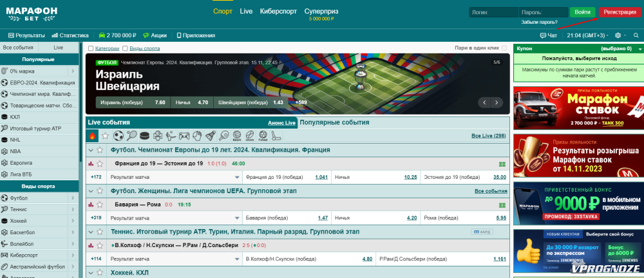This screenshot has height=278, width=644.
Task: Select the football icon in Live sports filter
Action: pos(118,136)
